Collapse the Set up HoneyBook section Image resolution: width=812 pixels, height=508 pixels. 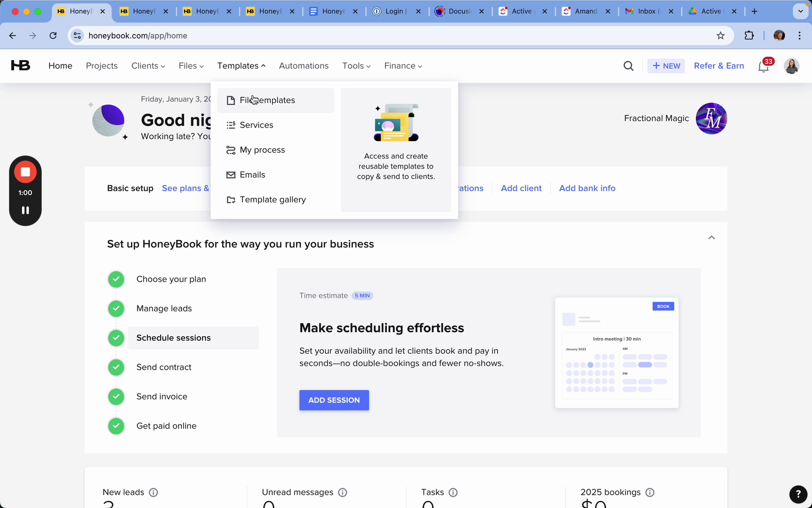(711, 238)
